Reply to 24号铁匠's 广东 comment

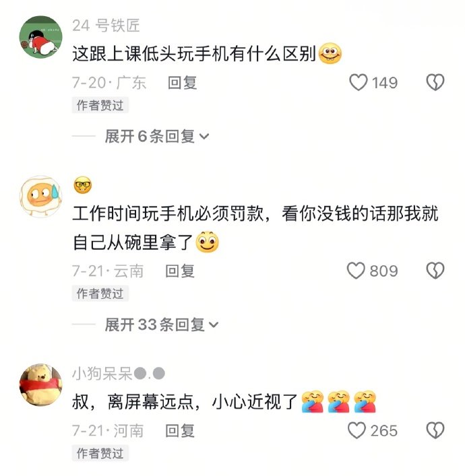183,83
